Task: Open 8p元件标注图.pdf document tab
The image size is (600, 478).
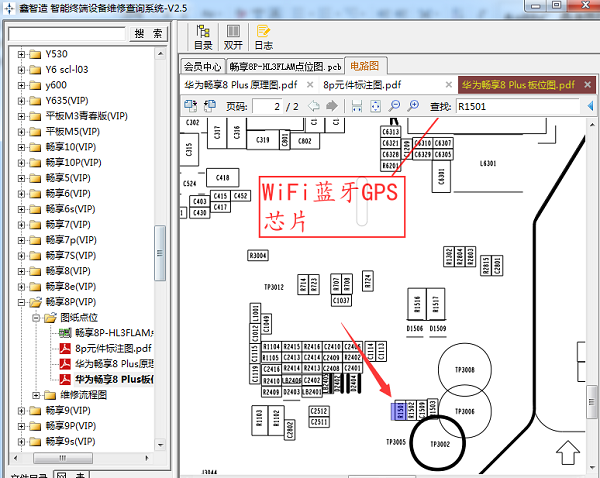Action: pos(362,85)
